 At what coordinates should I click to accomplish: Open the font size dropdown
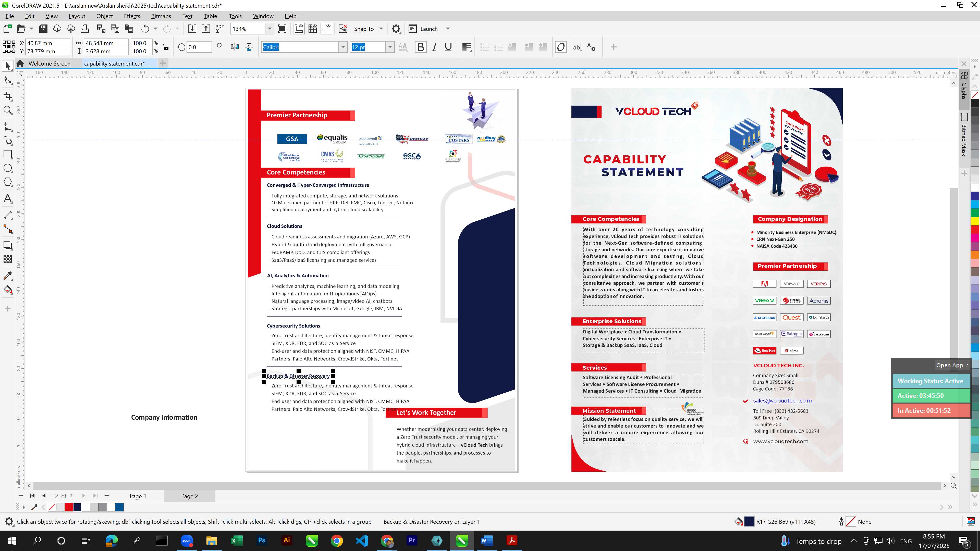tap(389, 47)
